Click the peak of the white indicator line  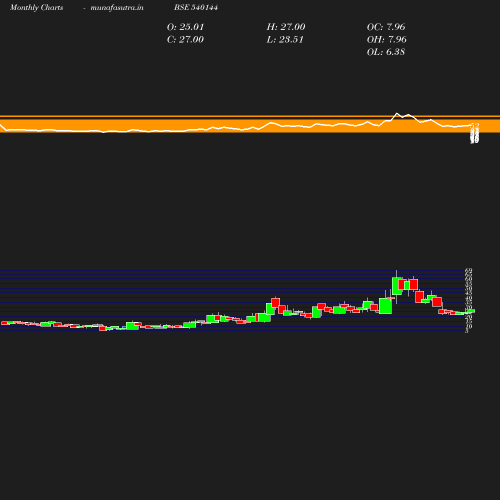point(397,114)
